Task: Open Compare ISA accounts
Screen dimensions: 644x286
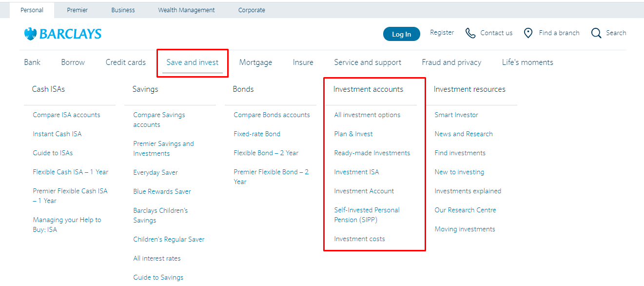Action: (x=66, y=115)
